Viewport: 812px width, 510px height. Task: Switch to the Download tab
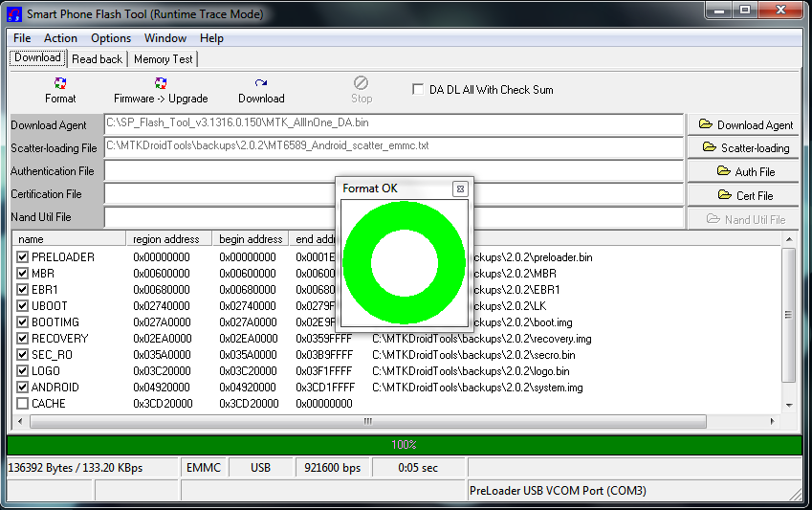[x=38, y=57]
